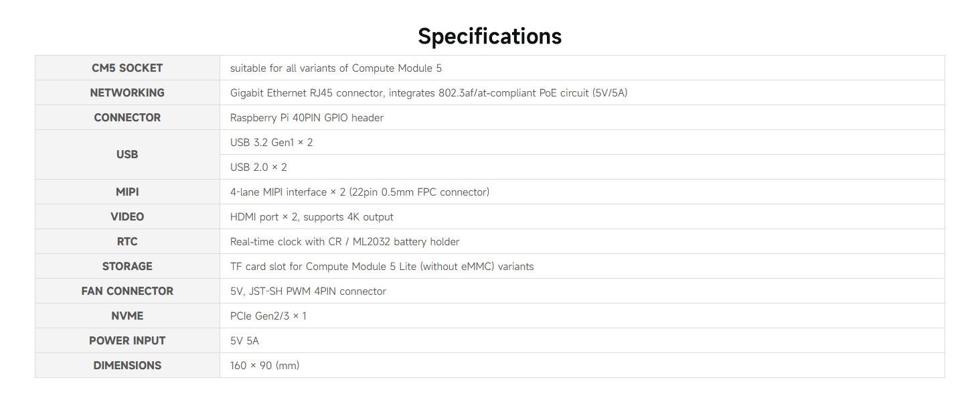
Task: Click HDMI port × 2 description text
Action: (x=311, y=217)
